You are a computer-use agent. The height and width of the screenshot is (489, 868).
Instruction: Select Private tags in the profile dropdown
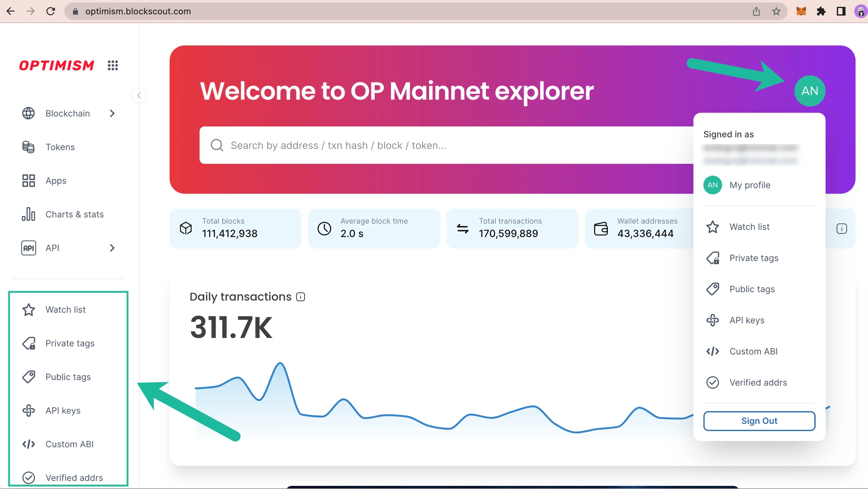(x=753, y=258)
